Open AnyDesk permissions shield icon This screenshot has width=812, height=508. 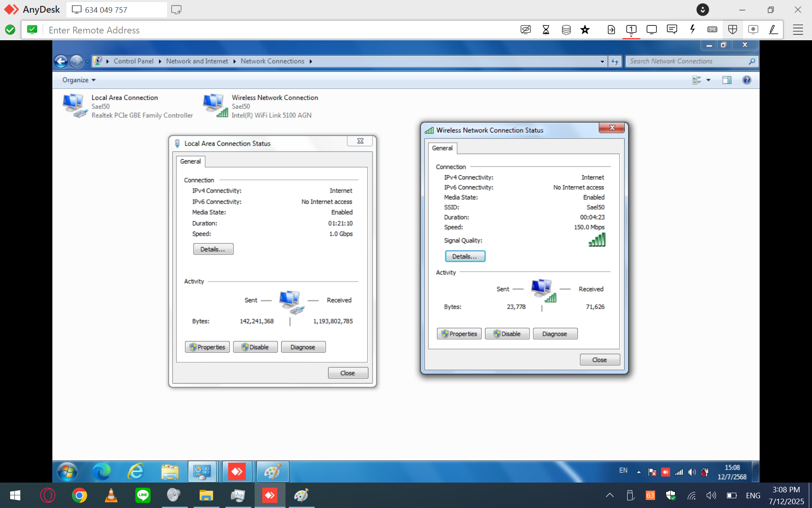[x=732, y=30]
